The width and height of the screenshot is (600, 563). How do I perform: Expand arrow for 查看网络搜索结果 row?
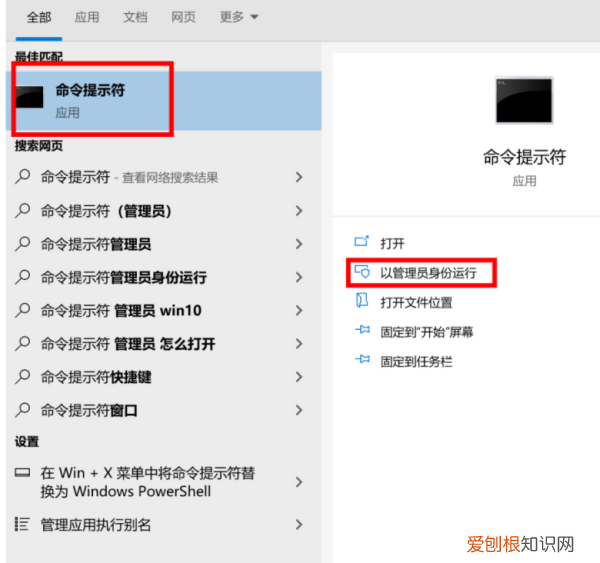[x=299, y=177]
